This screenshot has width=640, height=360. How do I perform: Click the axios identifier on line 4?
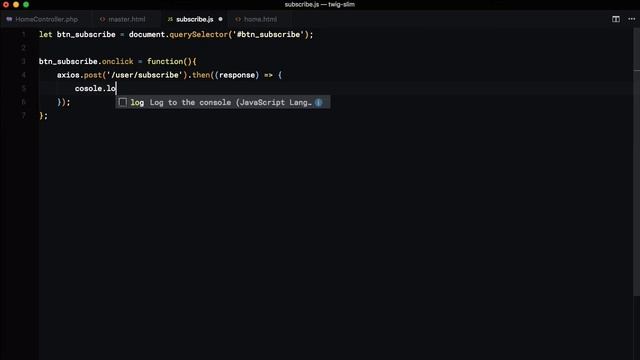[x=68, y=75]
